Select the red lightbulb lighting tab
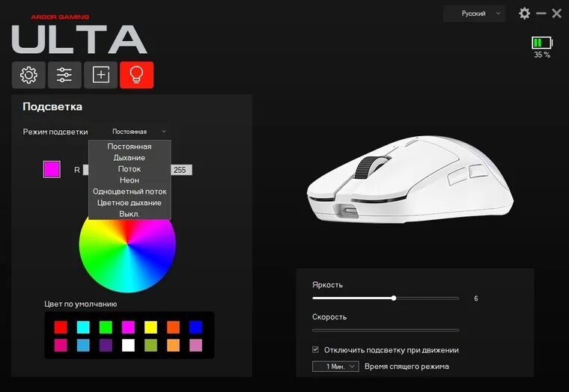The image size is (569, 392). point(136,75)
